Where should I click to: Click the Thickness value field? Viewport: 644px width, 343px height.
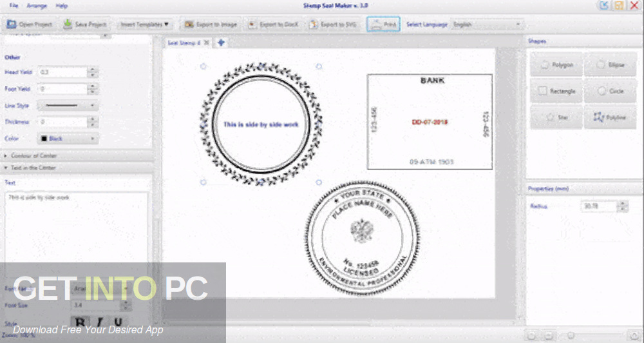pos(62,122)
